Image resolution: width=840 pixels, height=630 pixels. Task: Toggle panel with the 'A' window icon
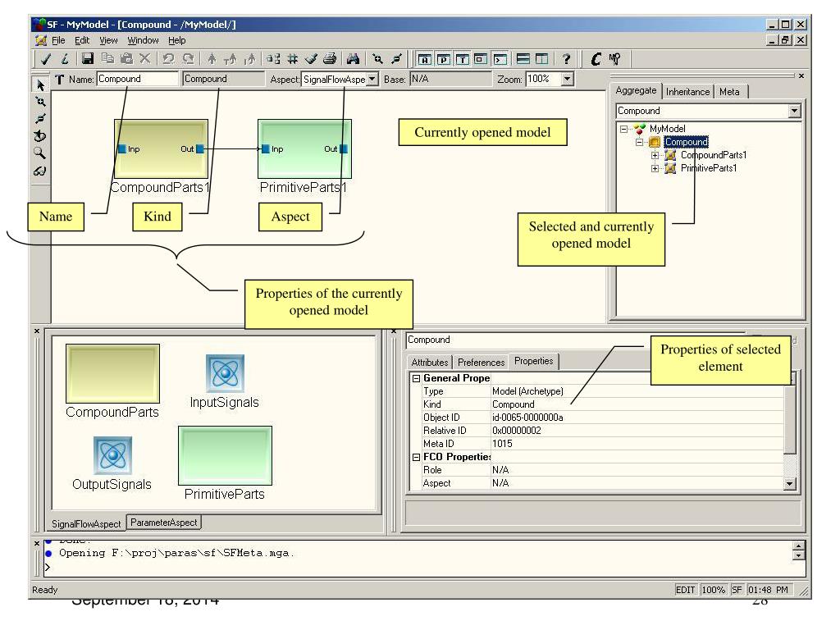coord(424,59)
